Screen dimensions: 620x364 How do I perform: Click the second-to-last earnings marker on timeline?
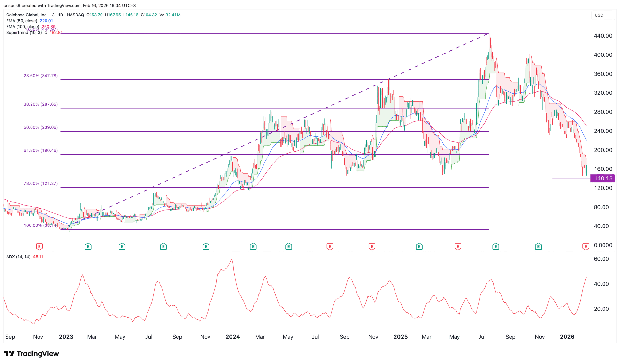(x=538, y=247)
